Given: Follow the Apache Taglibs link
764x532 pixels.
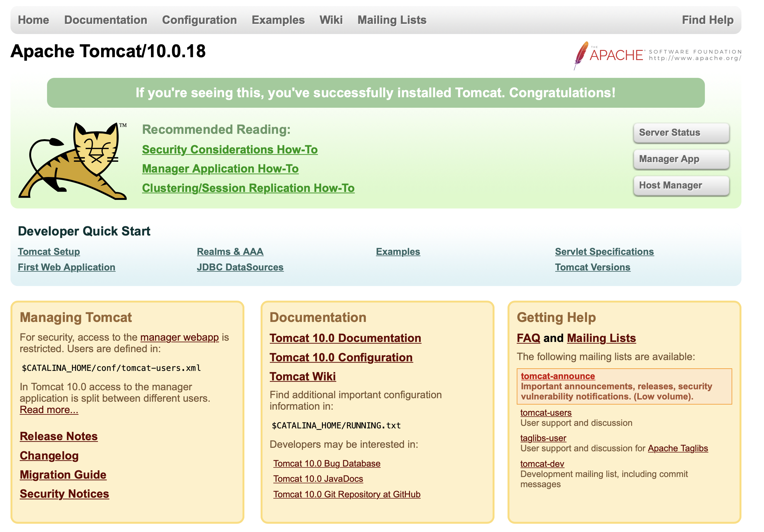Looking at the screenshot, I should 678,448.
